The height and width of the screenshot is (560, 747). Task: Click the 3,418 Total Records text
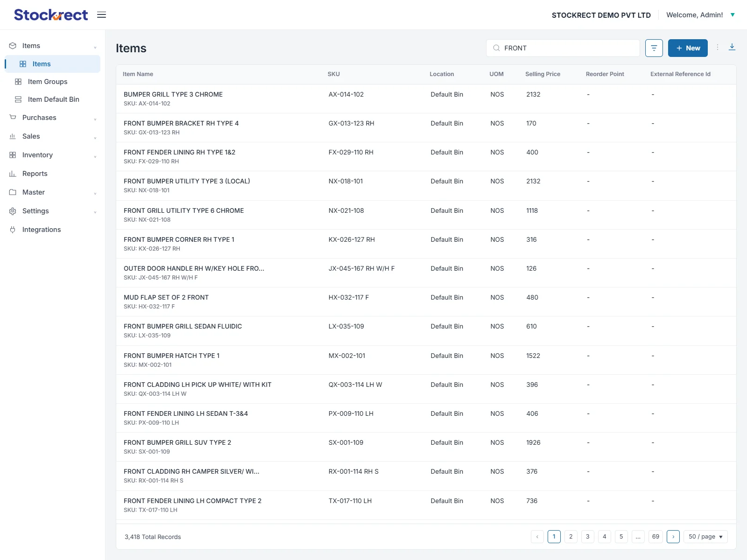[x=153, y=537]
